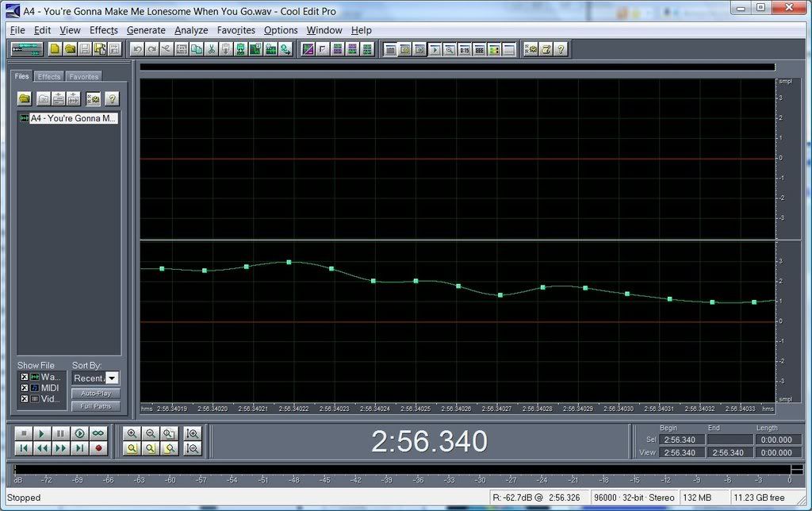Click the red Record button

coord(98,448)
